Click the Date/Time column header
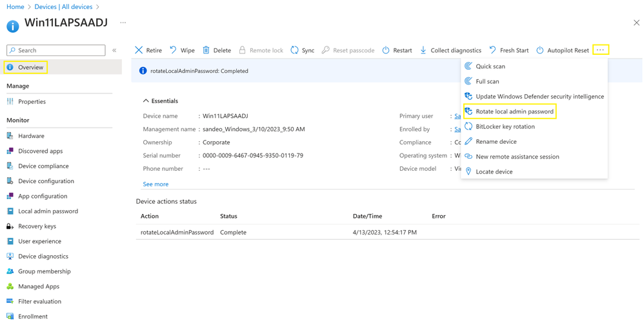 point(367,216)
